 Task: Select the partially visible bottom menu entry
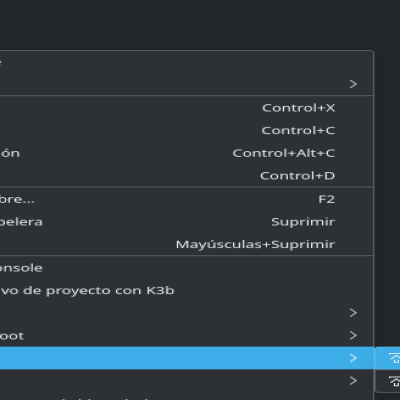(x=186, y=397)
